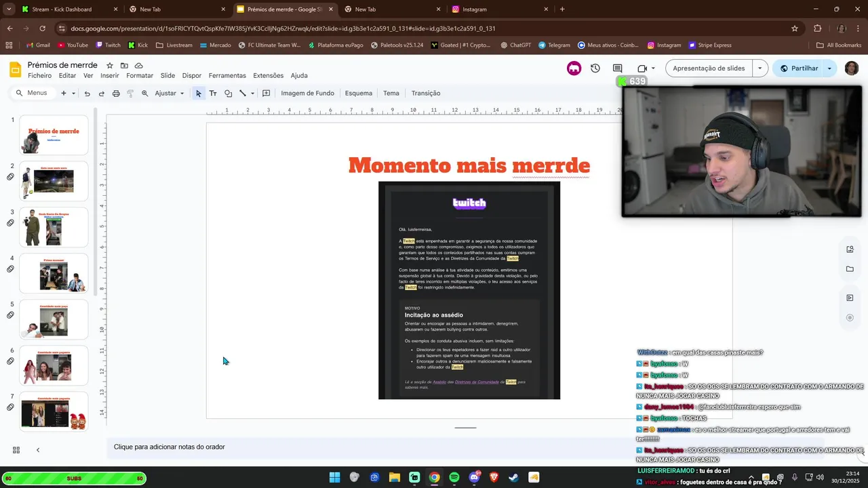Click Imagem de Fundo button
Image resolution: width=868 pixels, height=488 pixels.
tap(307, 93)
